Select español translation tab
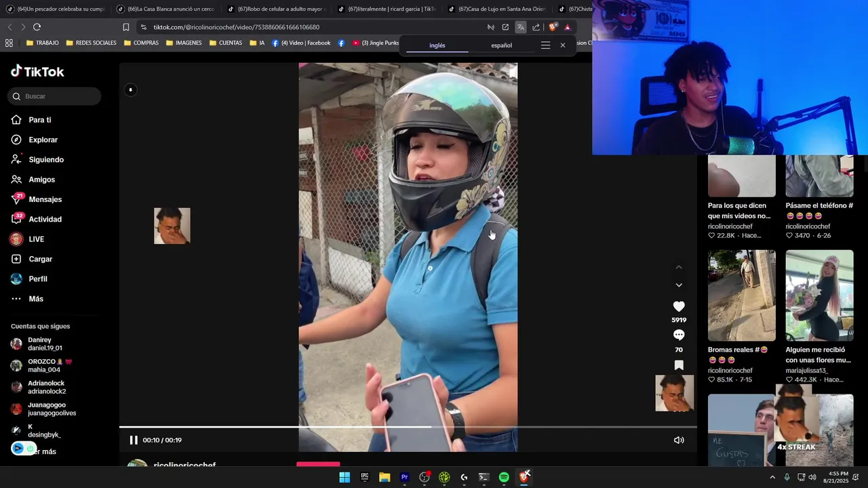This screenshot has width=868, height=488. click(x=501, y=45)
